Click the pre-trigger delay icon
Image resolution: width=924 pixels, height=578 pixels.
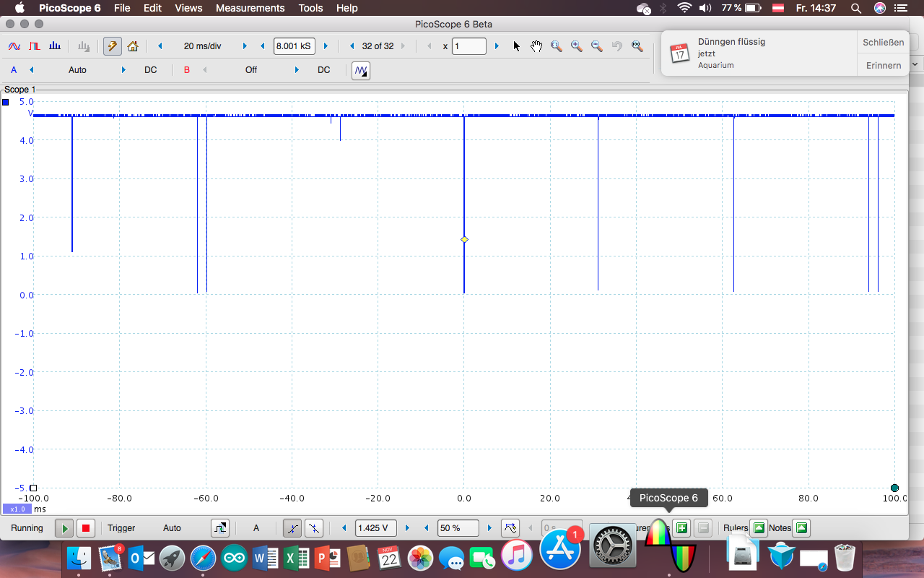(x=510, y=528)
